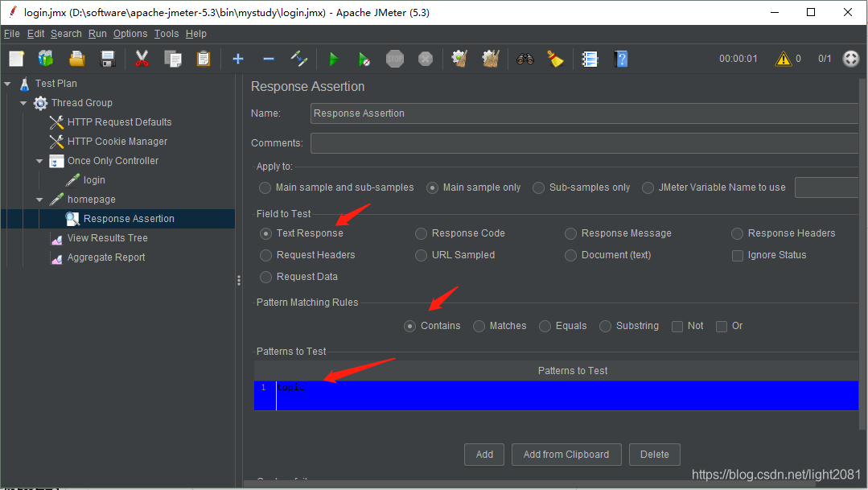Collapse the Thread Group node
Image resolution: width=868 pixels, height=490 pixels.
pos(23,103)
